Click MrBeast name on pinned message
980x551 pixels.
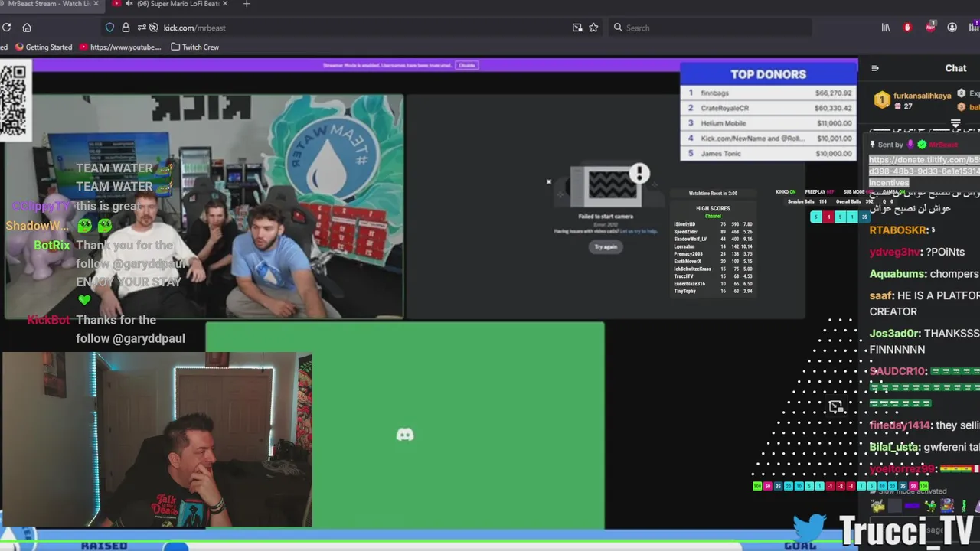tap(943, 145)
